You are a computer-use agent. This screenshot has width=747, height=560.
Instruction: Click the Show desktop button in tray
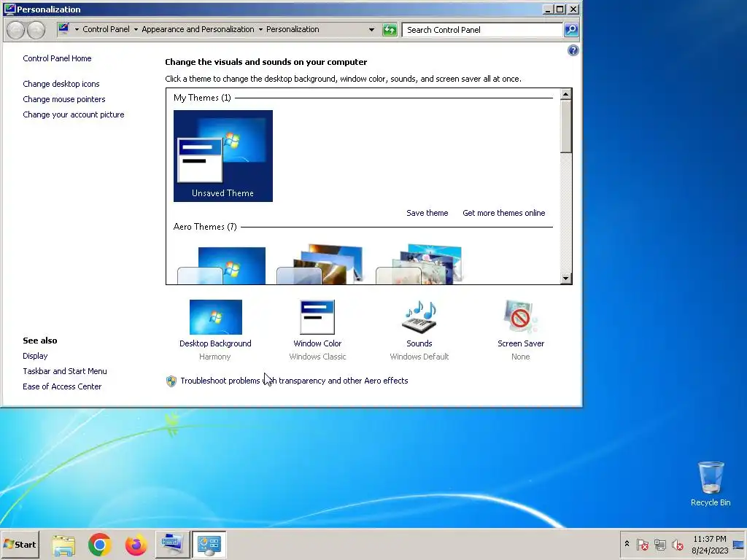point(739,544)
